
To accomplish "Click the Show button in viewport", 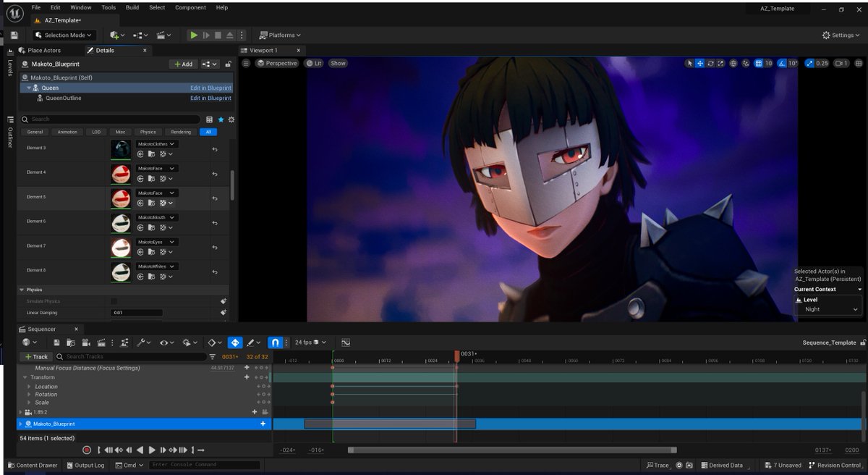I will (338, 63).
